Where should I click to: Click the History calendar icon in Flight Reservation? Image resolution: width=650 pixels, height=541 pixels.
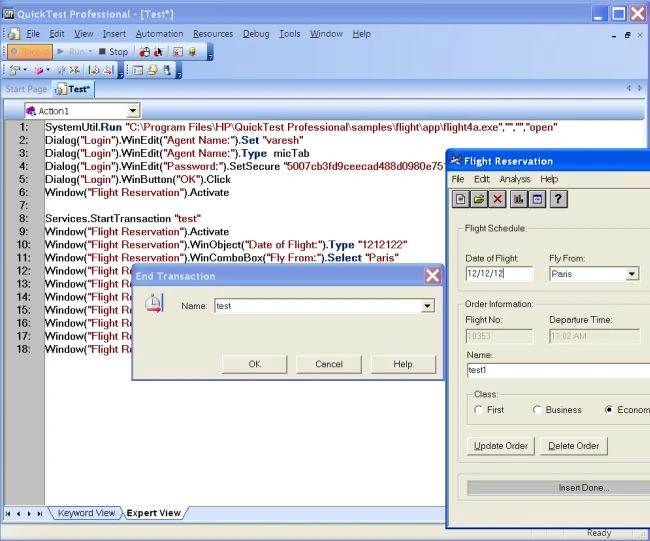tap(537, 199)
